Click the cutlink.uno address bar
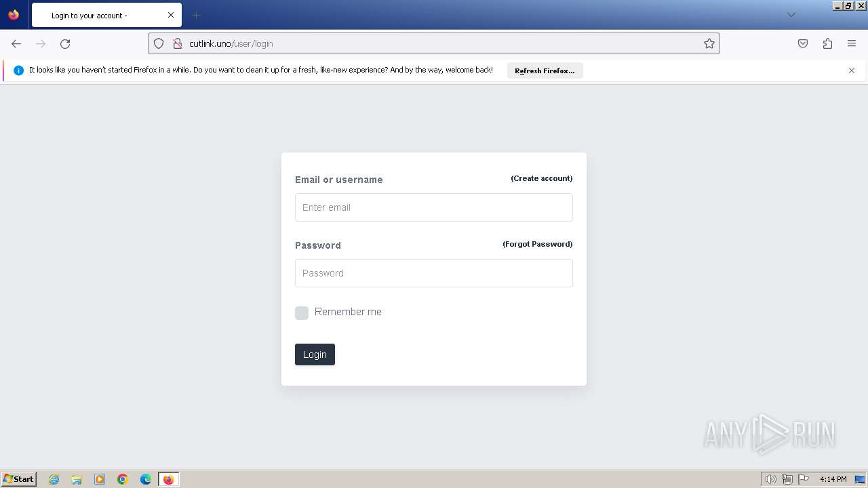868x488 pixels. click(434, 43)
